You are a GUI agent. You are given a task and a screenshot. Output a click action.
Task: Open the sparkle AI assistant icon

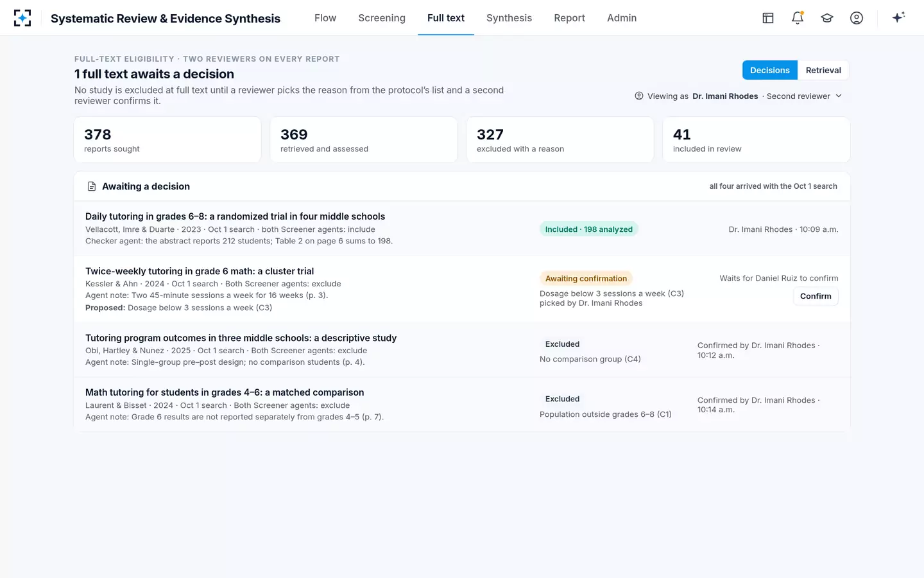898,17
